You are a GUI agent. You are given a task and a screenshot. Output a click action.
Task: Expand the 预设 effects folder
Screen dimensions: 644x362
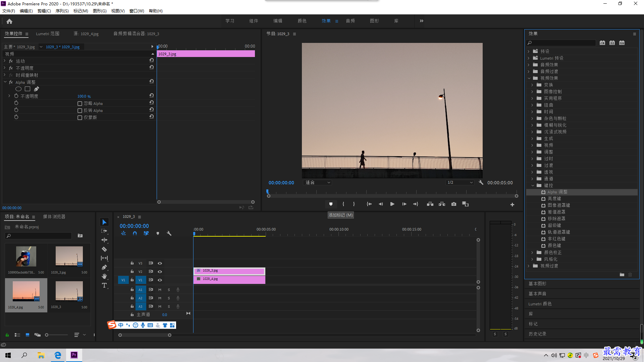pyautogui.click(x=529, y=51)
